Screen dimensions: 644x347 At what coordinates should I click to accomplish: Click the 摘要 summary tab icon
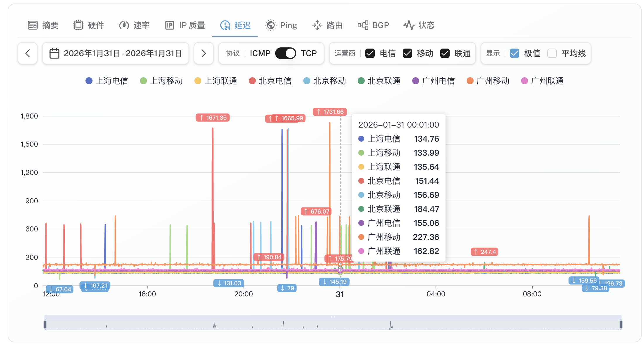(32, 25)
